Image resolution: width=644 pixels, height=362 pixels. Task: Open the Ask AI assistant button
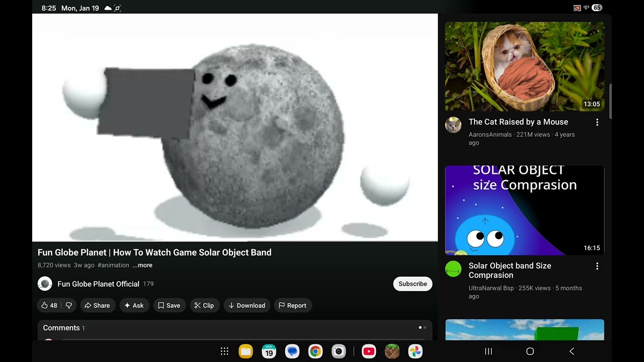(134, 305)
